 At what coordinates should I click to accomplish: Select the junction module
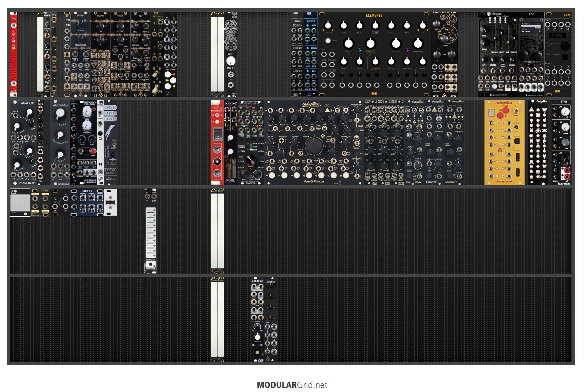[x=271, y=319]
